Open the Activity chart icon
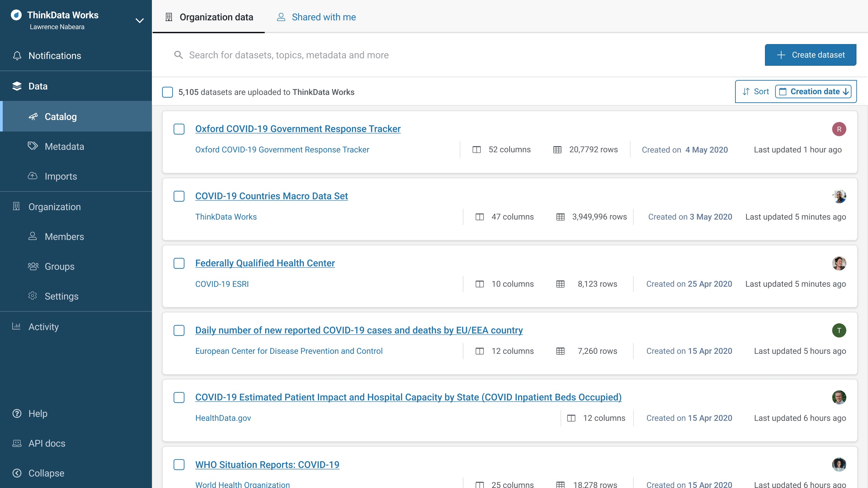868x488 pixels. [16, 326]
